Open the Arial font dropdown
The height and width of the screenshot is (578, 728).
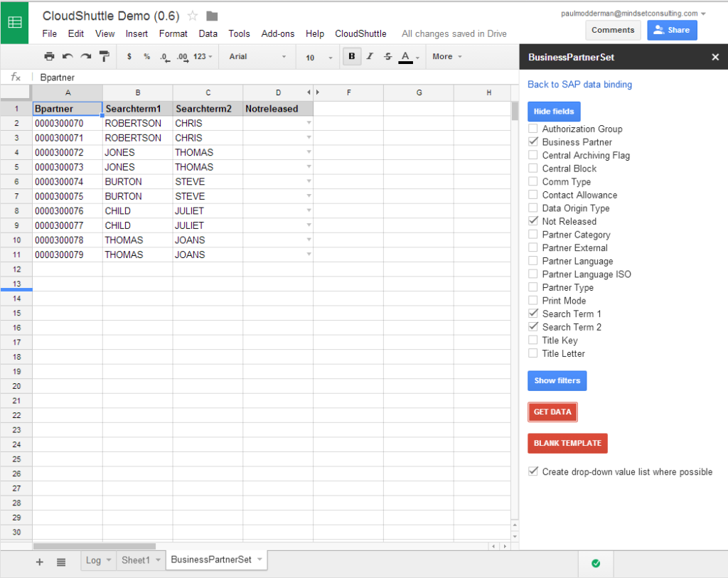pyautogui.click(x=257, y=57)
